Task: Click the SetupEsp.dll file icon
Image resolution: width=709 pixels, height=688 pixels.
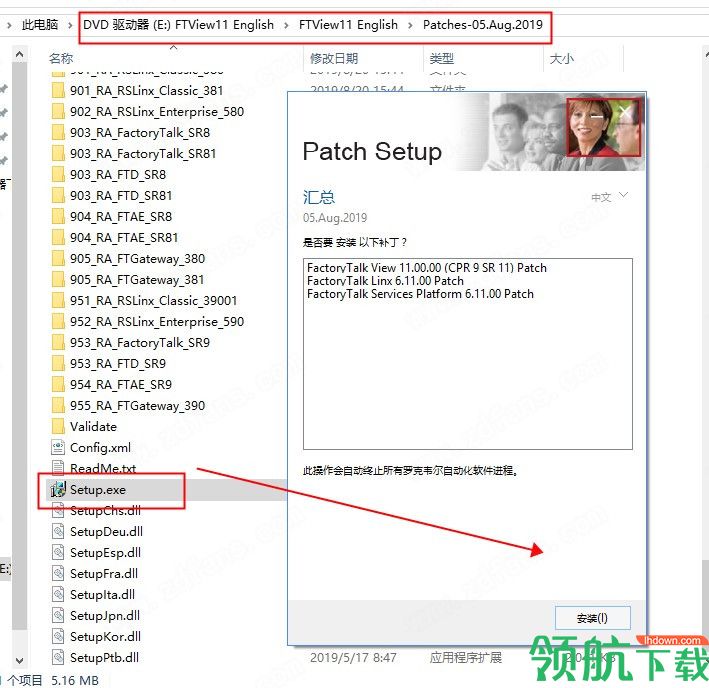Action: tap(58, 552)
